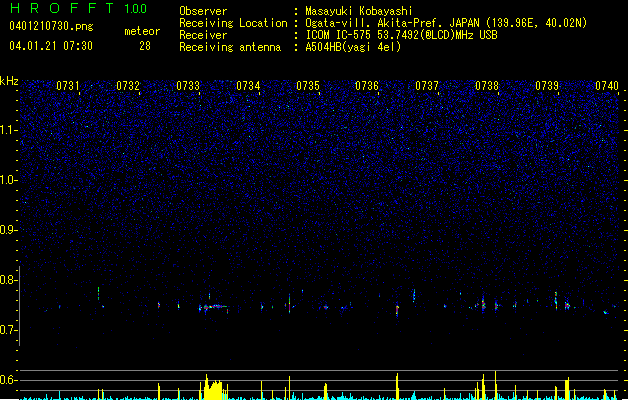Click frequency axis label 1.0
Viewport: 629px width, 400px height.
click(8, 180)
